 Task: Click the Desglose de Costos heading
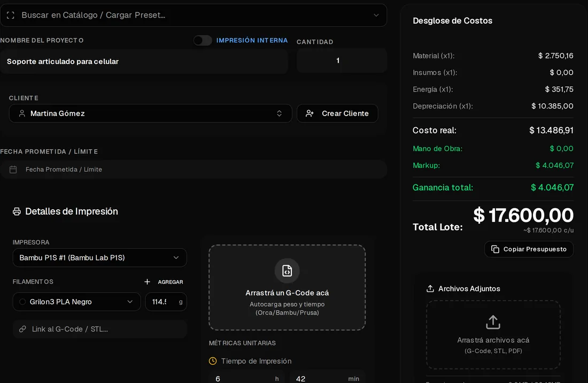(453, 21)
